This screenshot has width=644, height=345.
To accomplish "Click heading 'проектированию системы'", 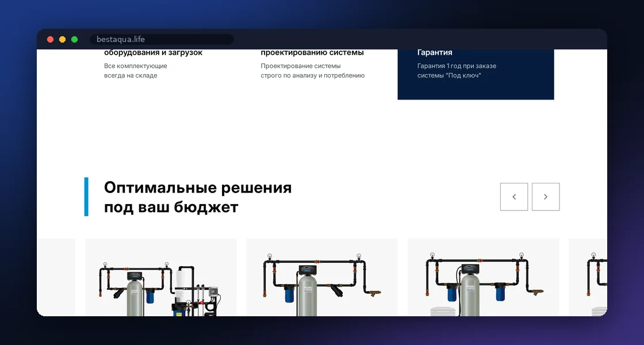I will click(312, 52).
